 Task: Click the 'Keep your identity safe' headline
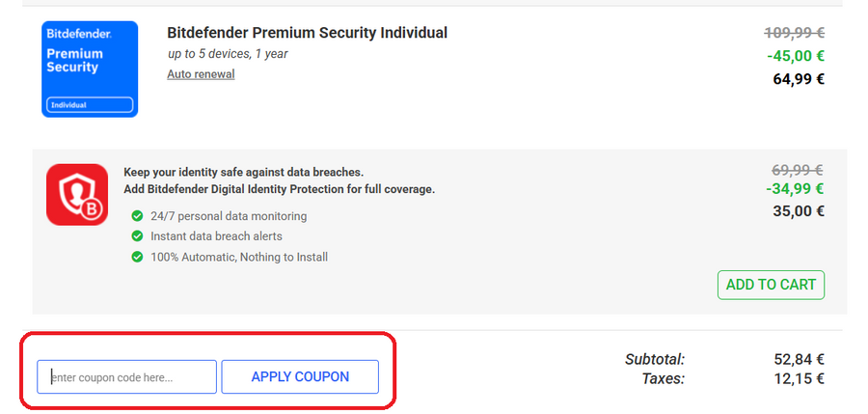click(x=243, y=172)
